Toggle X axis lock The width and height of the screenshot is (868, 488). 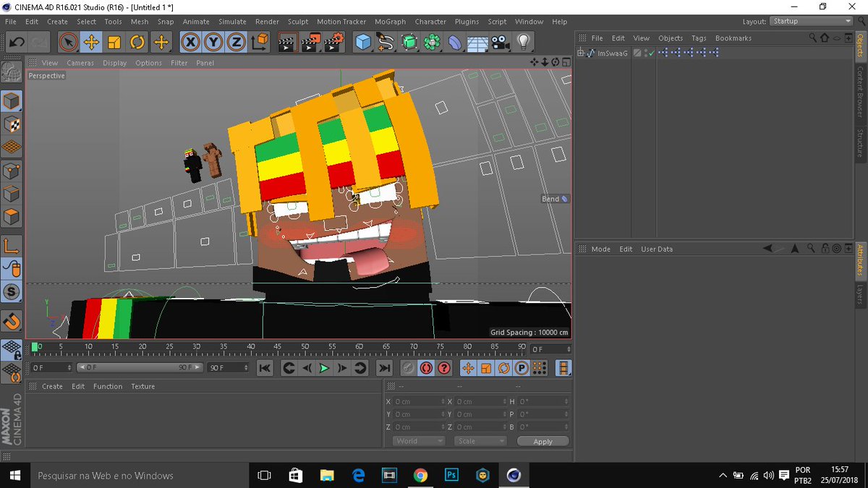pyautogui.click(x=190, y=42)
